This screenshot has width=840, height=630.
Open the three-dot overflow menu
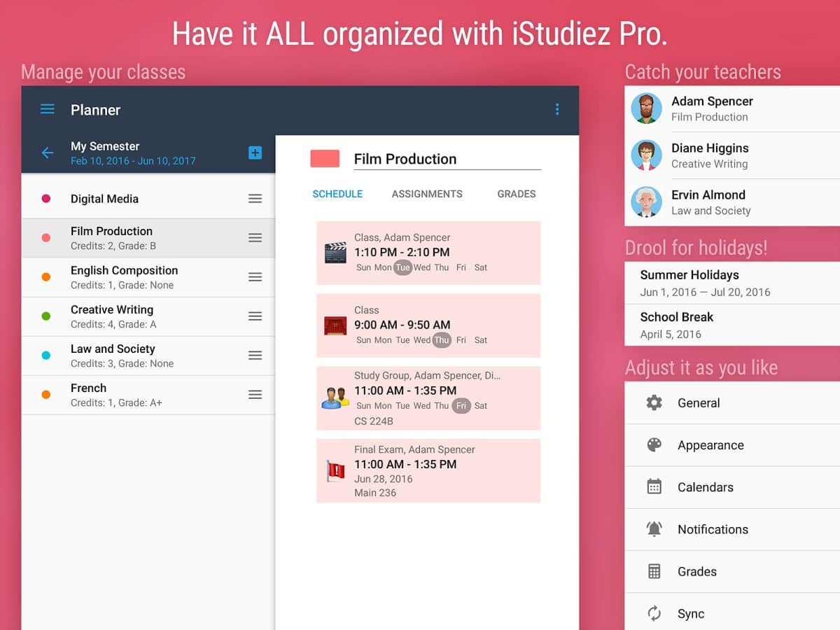(557, 109)
